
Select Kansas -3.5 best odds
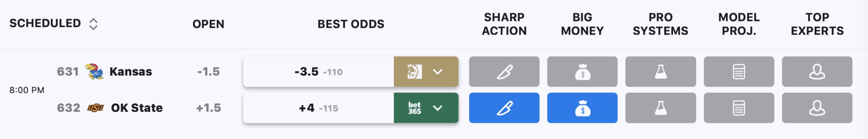pyautogui.click(x=318, y=71)
